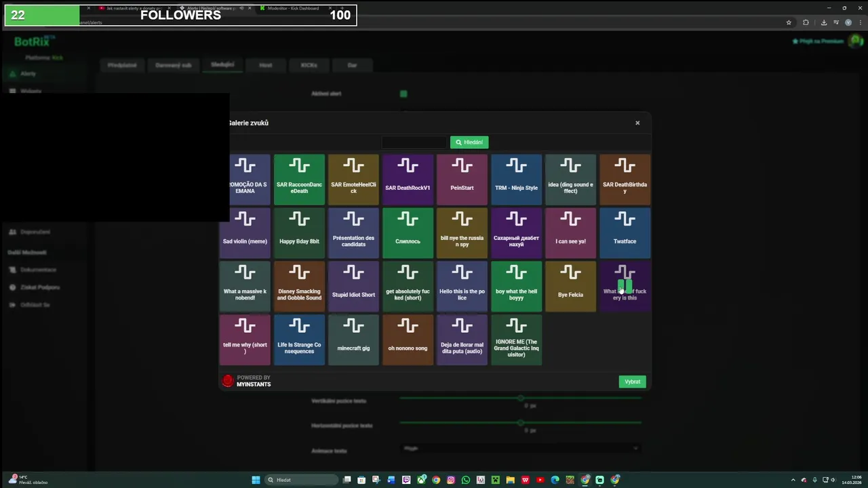The height and width of the screenshot is (488, 868).
Task: Open the Sledující alert tab
Action: 222,65
